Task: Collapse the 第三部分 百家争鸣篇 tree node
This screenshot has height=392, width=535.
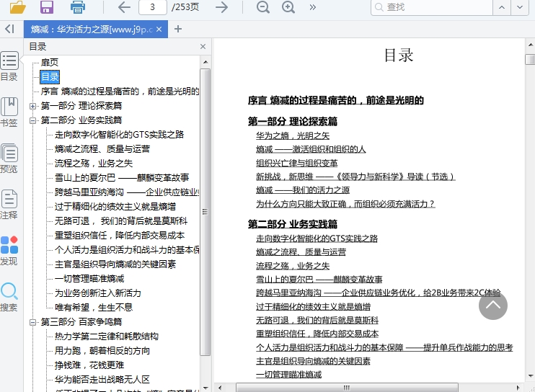Action: pyautogui.click(x=33, y=322)
